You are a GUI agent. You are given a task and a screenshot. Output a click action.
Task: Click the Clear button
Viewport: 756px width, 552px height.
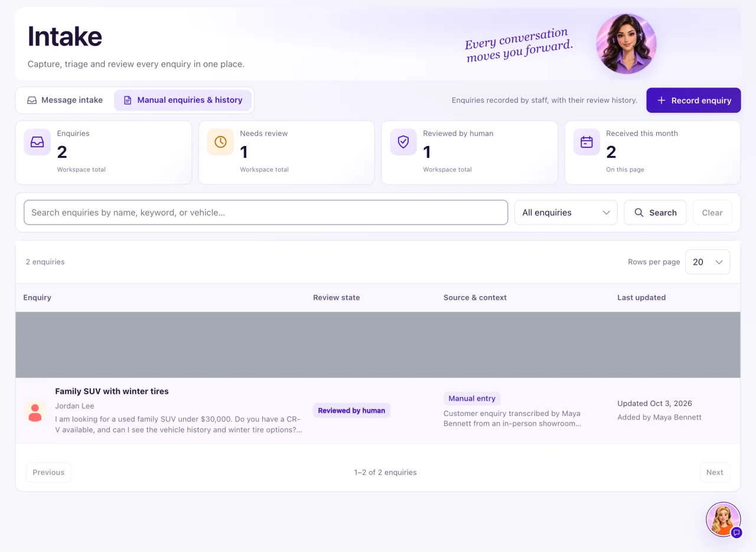click(x=712, y=213)
